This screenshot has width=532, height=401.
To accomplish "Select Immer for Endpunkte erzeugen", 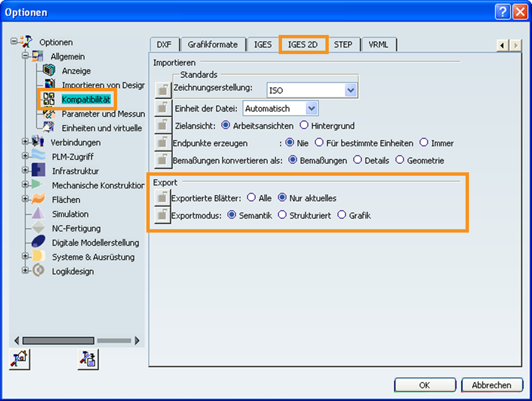I will [x=423, y=143].
